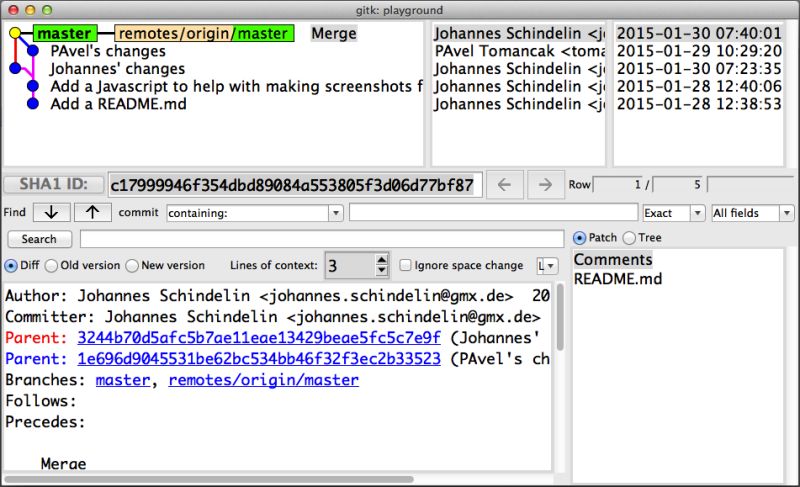Click the Lines of context value field
The image size is (800, 487).
pos(350,266)
